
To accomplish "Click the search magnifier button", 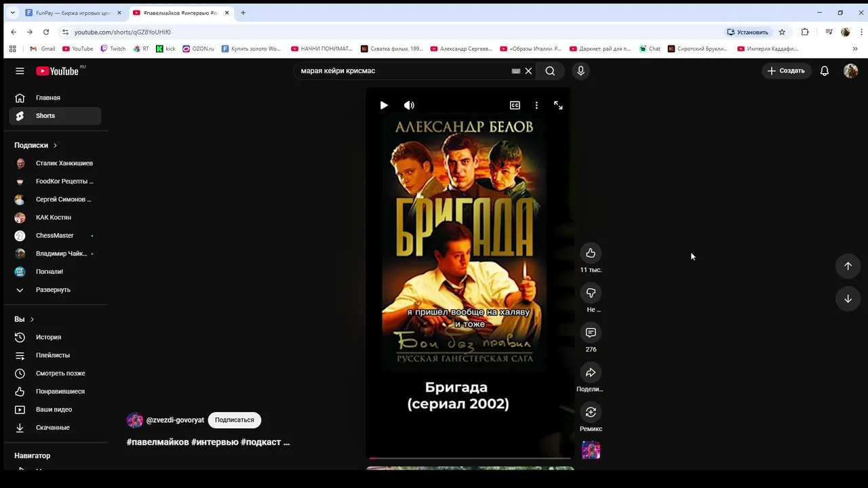I will (550, 70).
